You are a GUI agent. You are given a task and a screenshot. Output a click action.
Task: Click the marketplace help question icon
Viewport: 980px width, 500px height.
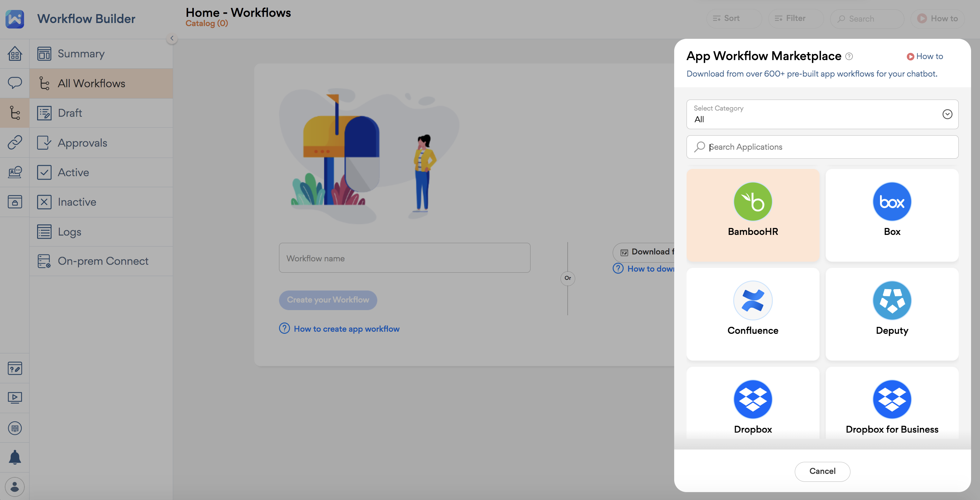[849, 56]
